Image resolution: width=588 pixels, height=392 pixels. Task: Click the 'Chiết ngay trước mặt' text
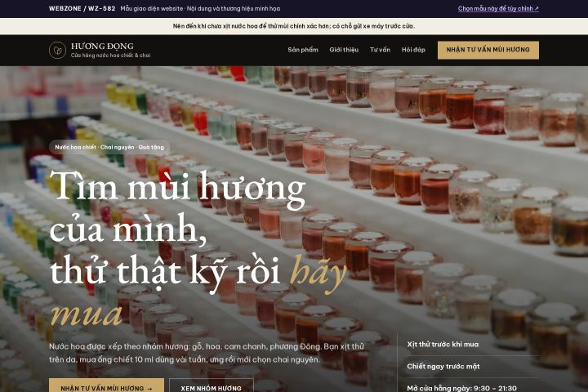tap(443, 367)
